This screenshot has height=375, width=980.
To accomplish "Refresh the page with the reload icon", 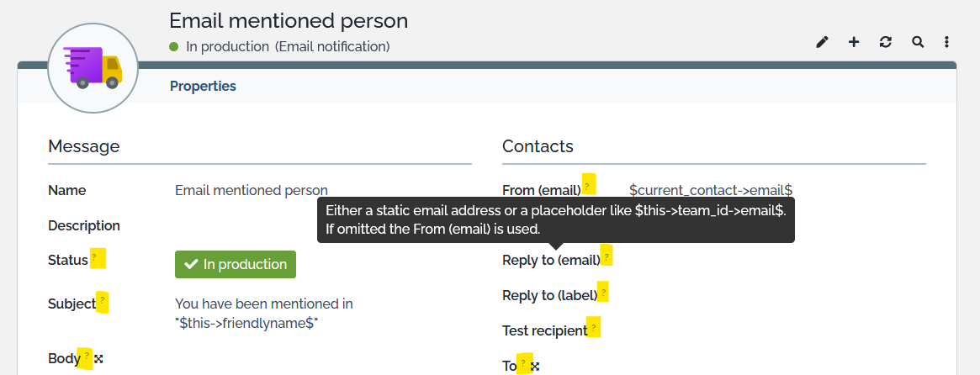I will (885, 42).
